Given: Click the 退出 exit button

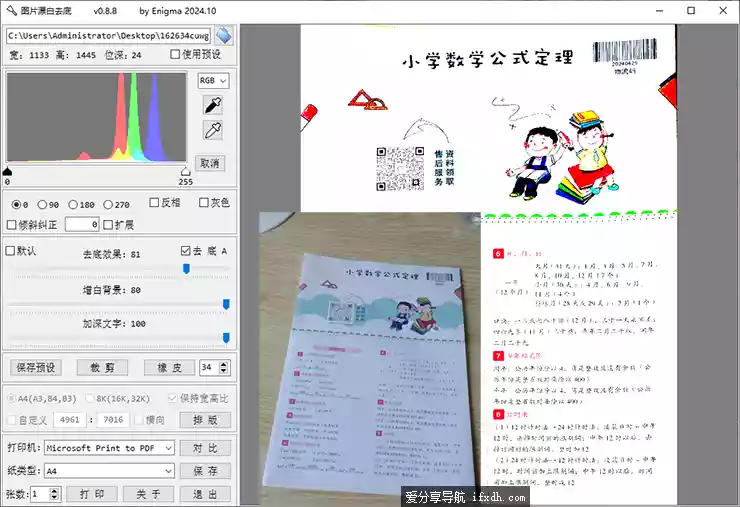Looking at the screenshot, I should [x=205, y=494].
